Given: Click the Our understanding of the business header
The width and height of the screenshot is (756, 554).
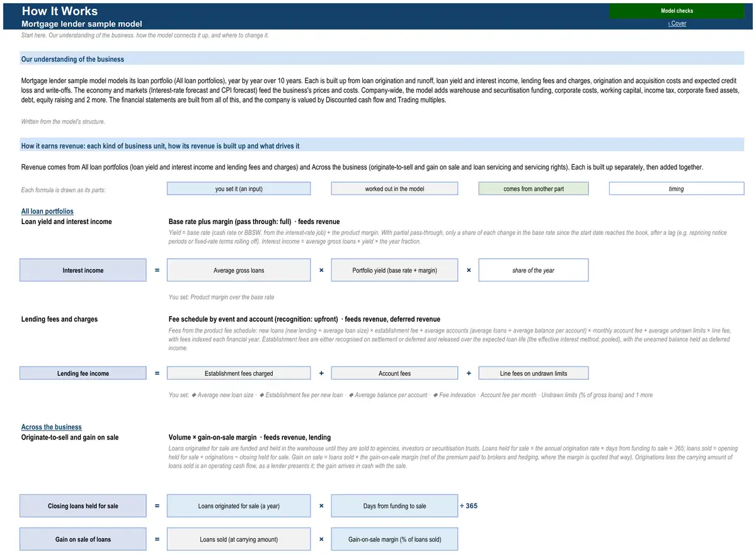Looking at the screenshot, I should click(x=382, y=59).
